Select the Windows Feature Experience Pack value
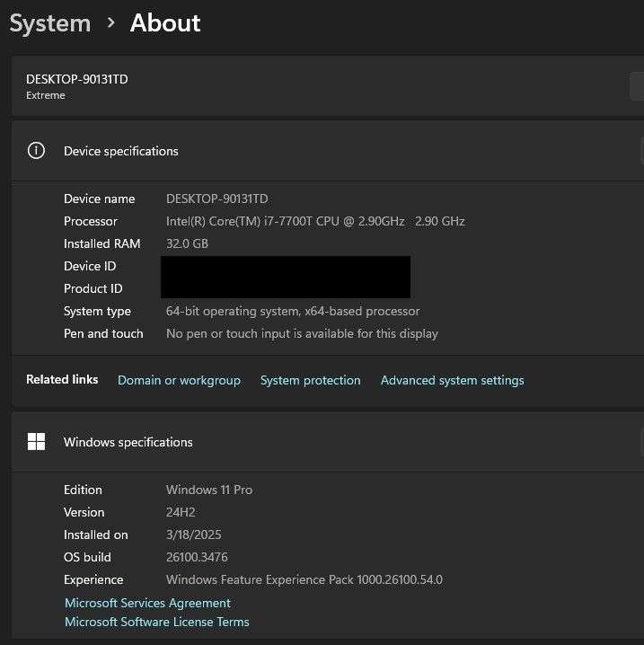The image size is (644, 645). click(304, 580)
